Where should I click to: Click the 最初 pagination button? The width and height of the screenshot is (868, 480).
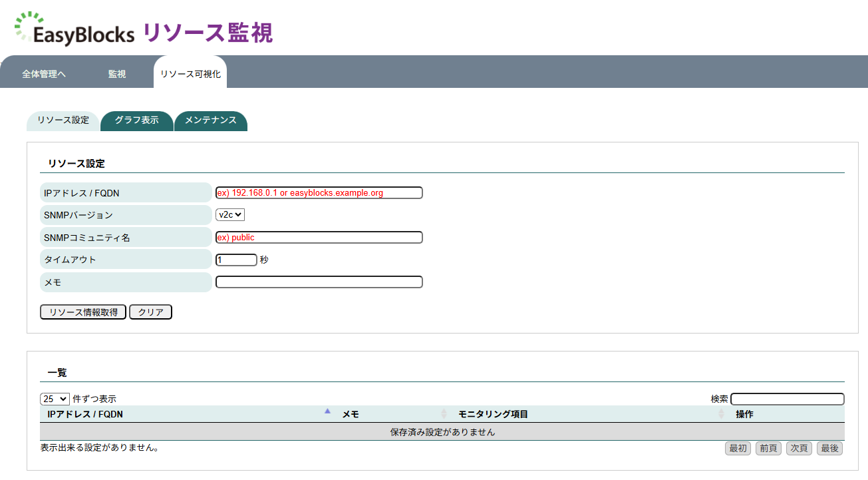point(738,449)
